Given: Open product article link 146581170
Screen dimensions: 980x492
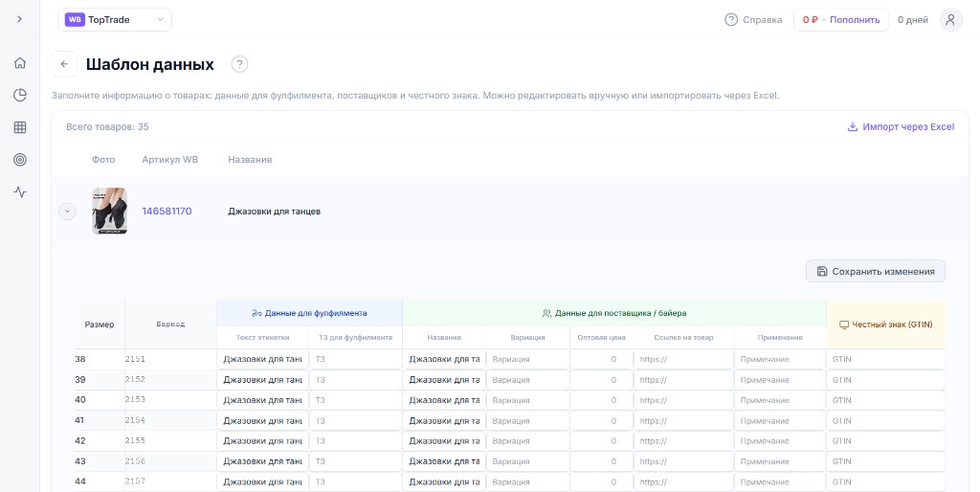Looking at the screenshot, I should point(167,212).
